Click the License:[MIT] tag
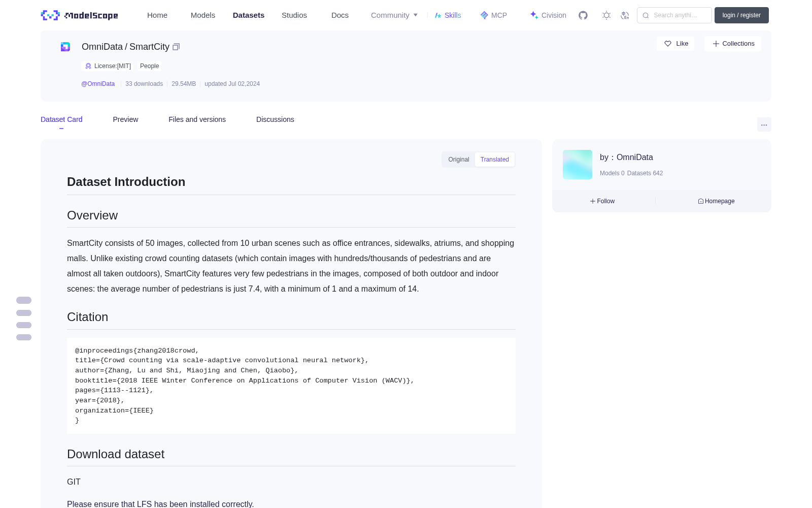 click(108, 66)
